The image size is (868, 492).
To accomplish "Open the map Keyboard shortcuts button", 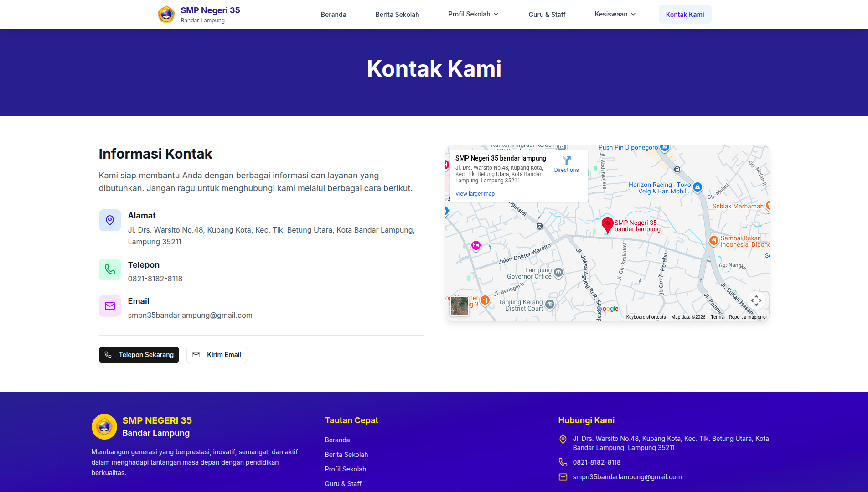I will pyautogui.click(x=646, y=317).
